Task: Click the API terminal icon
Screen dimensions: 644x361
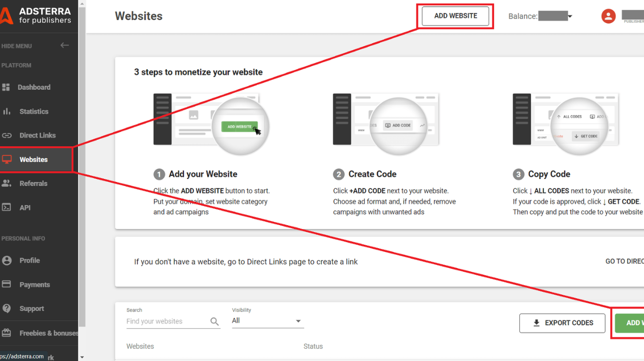Action: click(6, 207)
